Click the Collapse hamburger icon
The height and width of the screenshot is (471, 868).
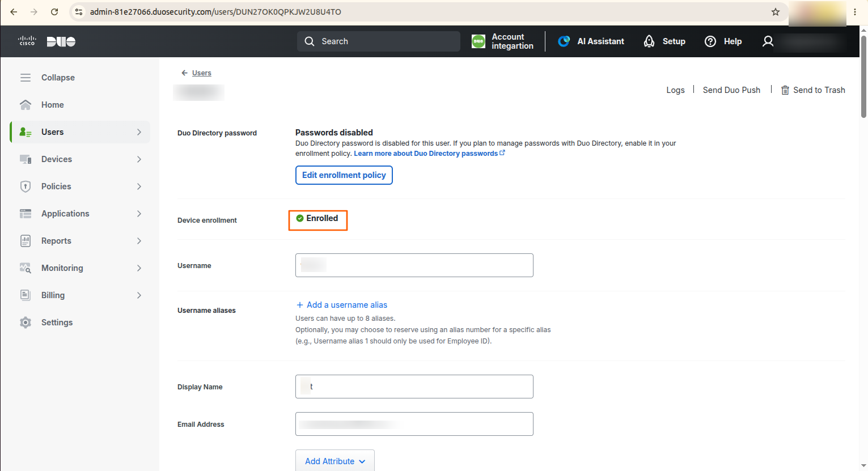(x=26, y=78)
